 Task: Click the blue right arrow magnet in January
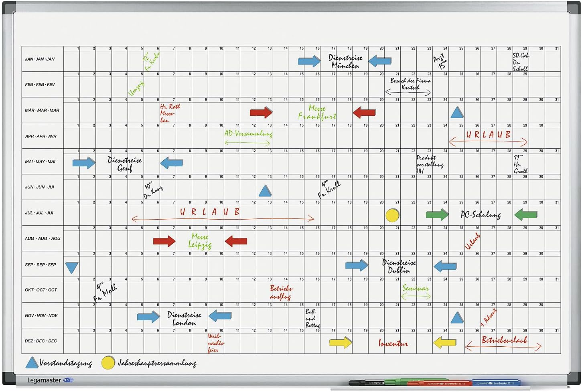[309, 61]
